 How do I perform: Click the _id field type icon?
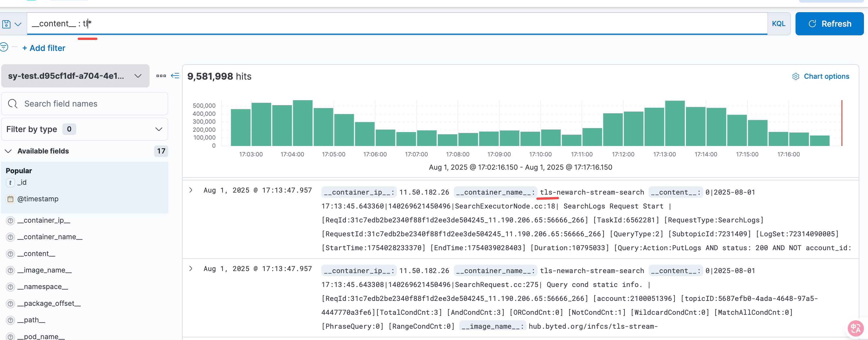10,182
